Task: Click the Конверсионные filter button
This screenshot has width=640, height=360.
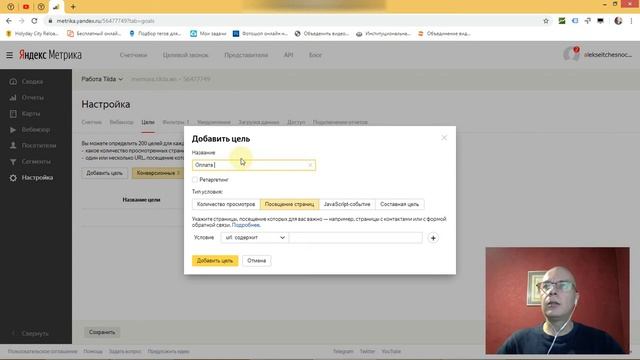Action: coord(158,173)
